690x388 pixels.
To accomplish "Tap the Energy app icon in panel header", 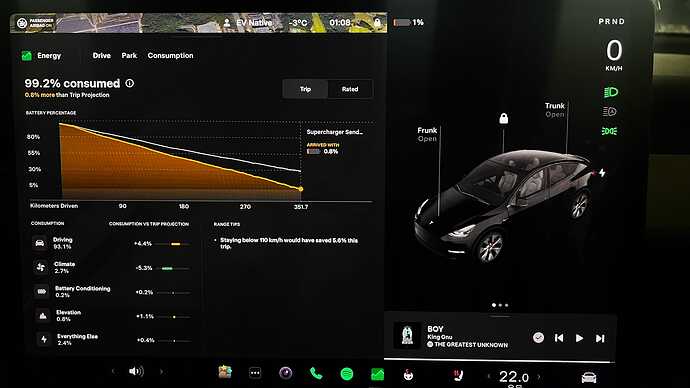I will click(x=26, y=56).
